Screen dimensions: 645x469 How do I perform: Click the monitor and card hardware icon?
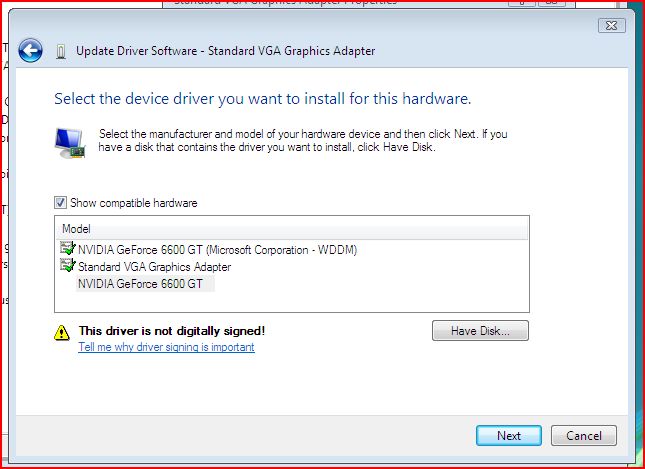tap(70, 143)
